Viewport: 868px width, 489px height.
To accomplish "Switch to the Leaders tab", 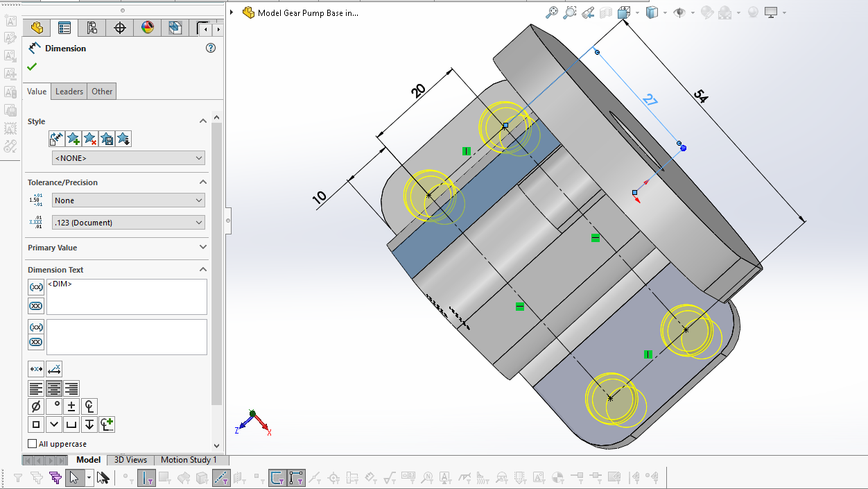I will point(69,92).
